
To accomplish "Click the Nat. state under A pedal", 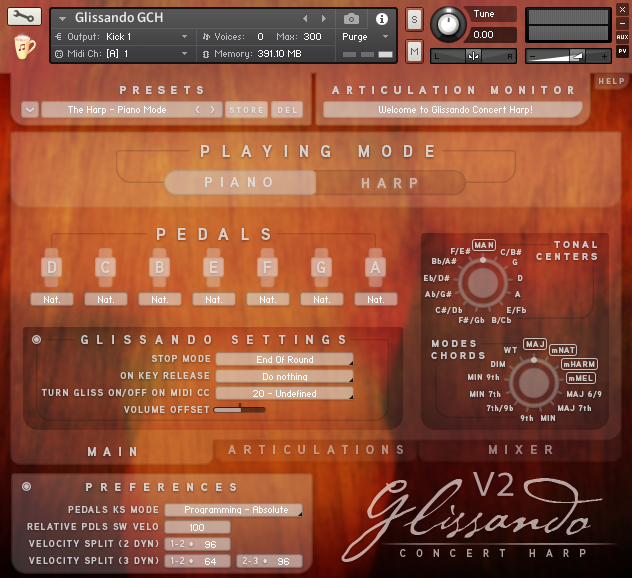I will coord(376,299).
